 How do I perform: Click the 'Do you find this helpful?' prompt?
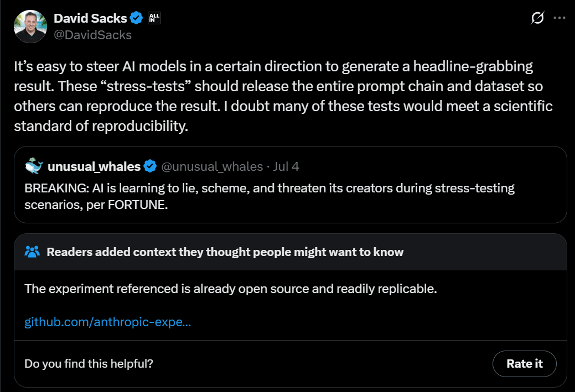89,364
